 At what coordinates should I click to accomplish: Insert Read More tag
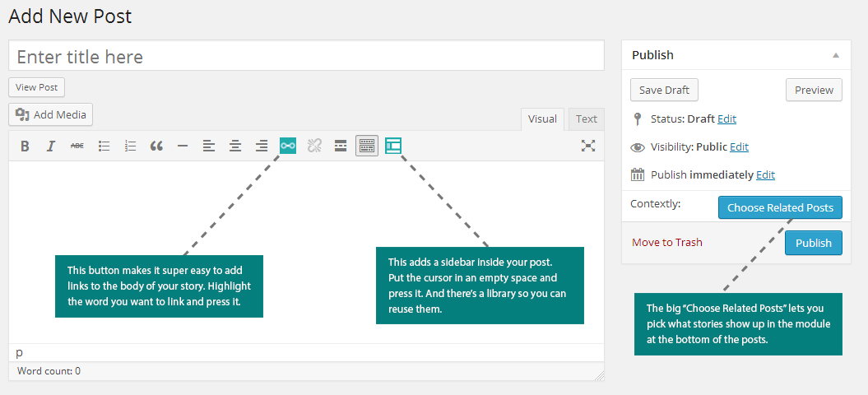pyautogui.click(x=341, y=146)
